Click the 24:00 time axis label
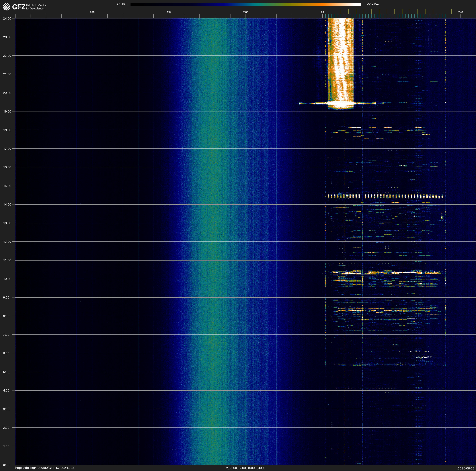The image size is (476, 471). [x=7, y=18]
